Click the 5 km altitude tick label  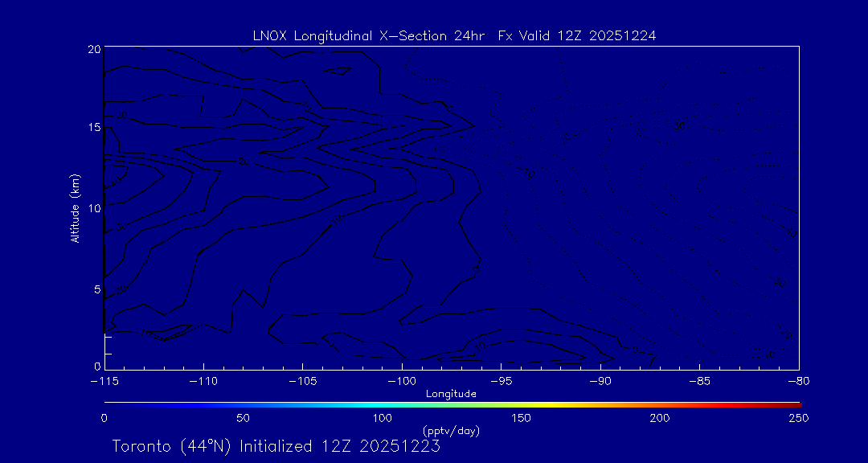pyautogui.click(x=96, y=289)
